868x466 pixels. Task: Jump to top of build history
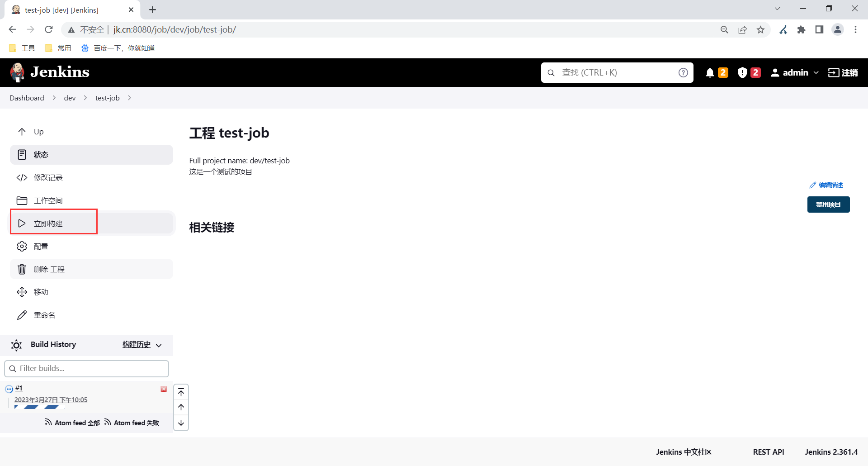coord(181,392)
